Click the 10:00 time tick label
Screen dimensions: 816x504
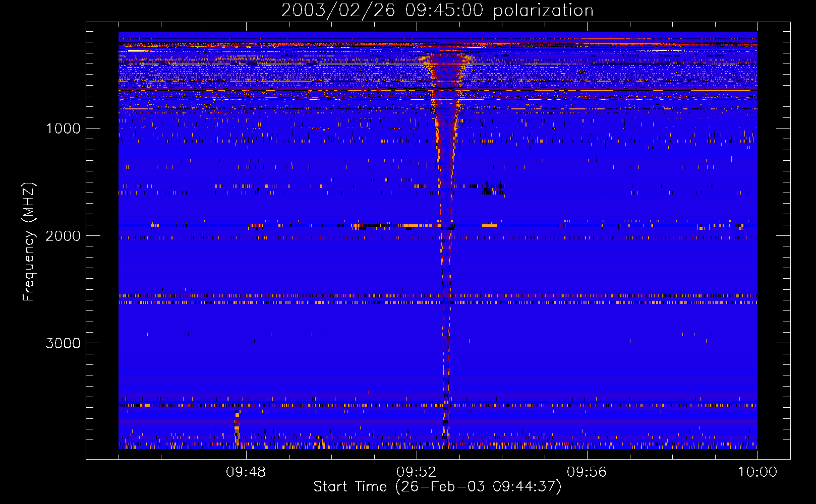757,472
